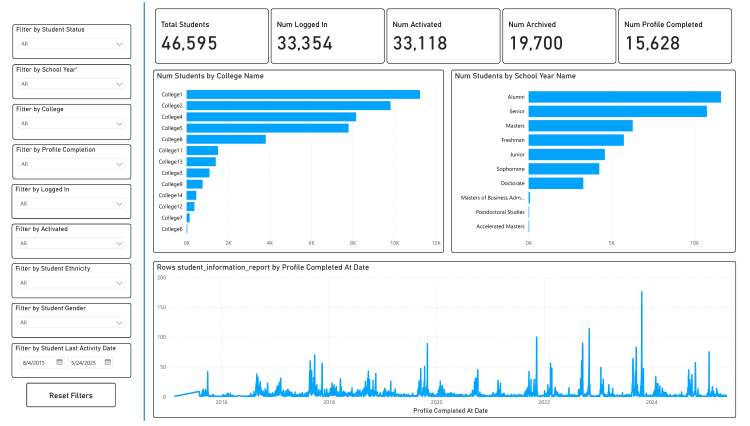The width and height of the screenshot is (750, 426).
Task: Click the College1 bar in chart
Action: coord(302,94)
